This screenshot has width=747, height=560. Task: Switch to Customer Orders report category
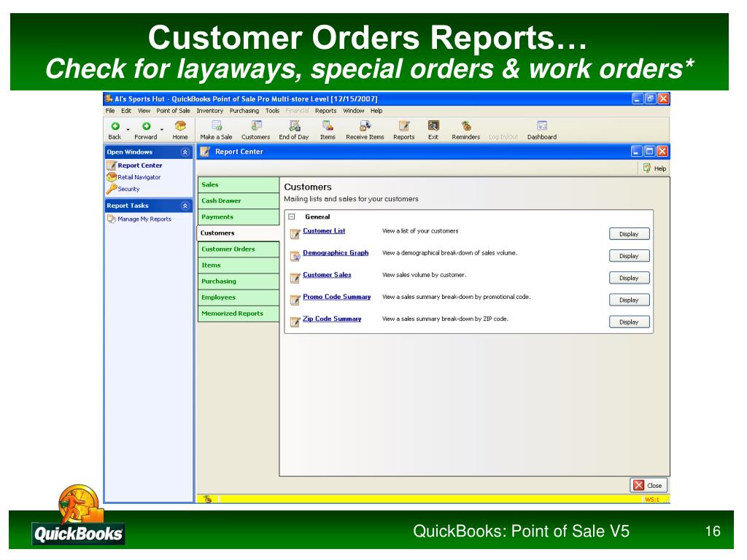(x=239, y=249)
